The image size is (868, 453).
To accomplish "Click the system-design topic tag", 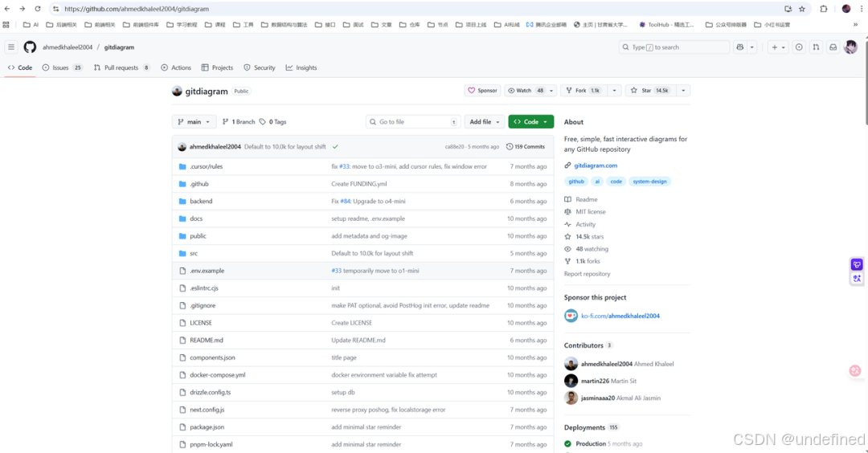I will [649, 182].
